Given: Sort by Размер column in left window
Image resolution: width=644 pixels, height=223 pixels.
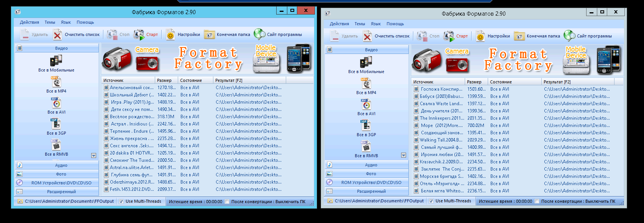Looking at the screenshot, I should coord(167,80).
